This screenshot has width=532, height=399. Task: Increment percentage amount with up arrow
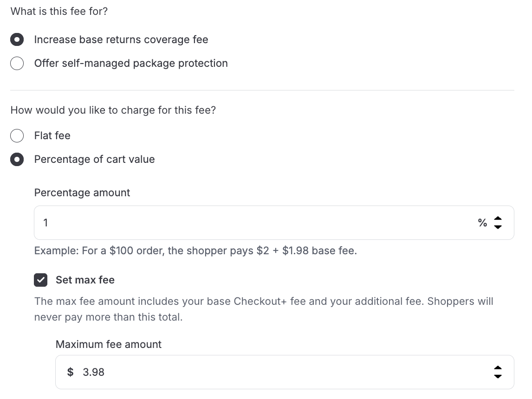(x=498, y=219)
